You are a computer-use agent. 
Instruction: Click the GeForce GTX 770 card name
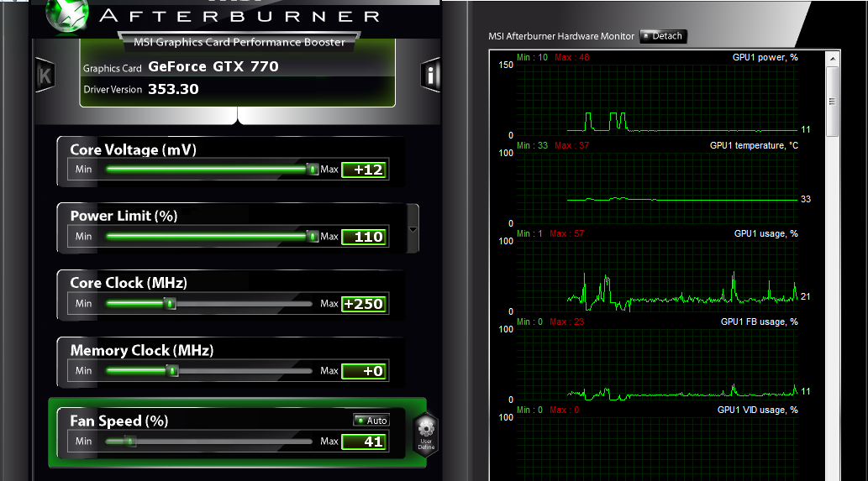coord(213,66)
